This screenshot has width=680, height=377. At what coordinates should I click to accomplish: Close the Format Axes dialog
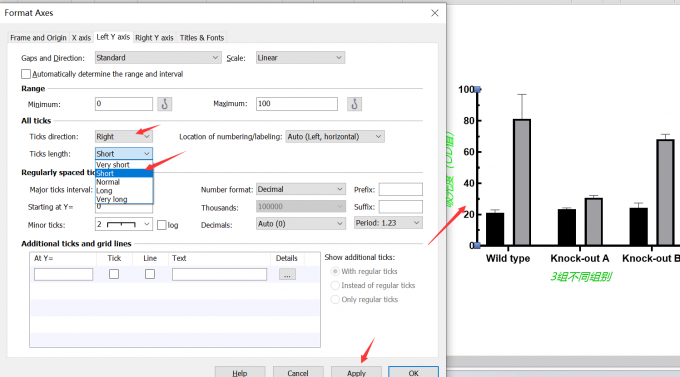[435, 13]
